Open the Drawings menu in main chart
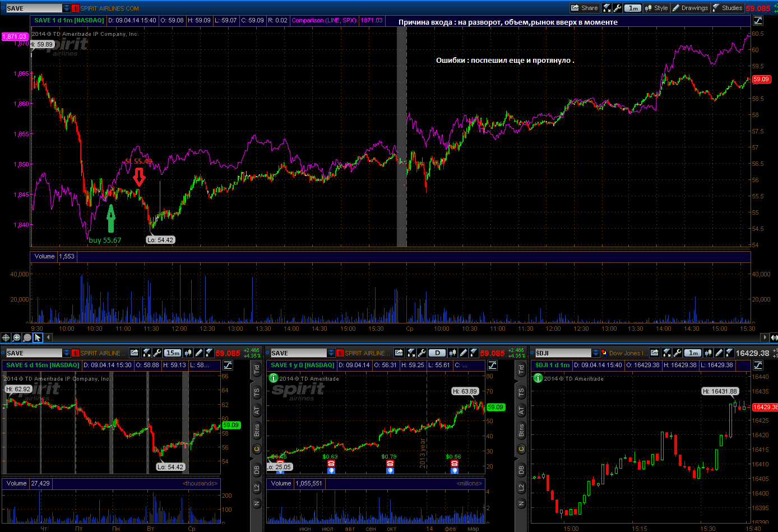778x532 pixels. point(690,8)
